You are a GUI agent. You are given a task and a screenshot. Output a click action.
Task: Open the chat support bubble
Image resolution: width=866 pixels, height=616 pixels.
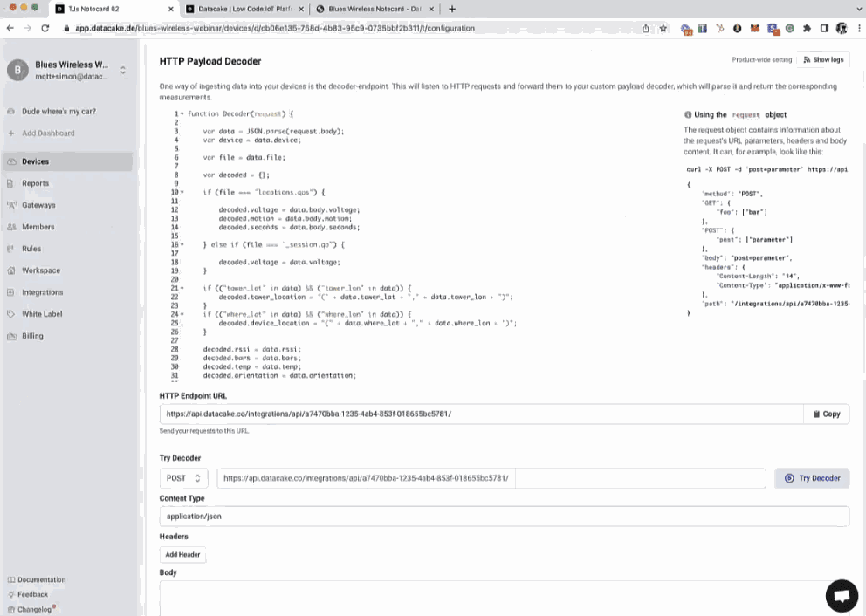coord(842,596)
